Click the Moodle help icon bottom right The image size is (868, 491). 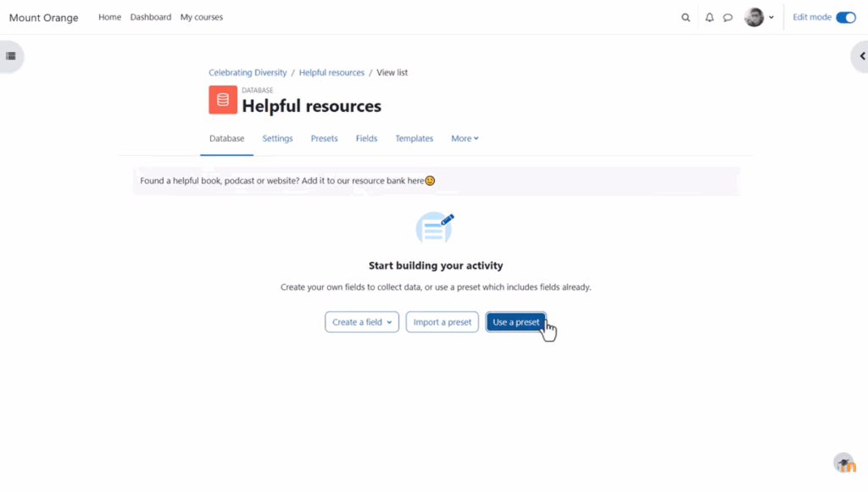point(843,463)
